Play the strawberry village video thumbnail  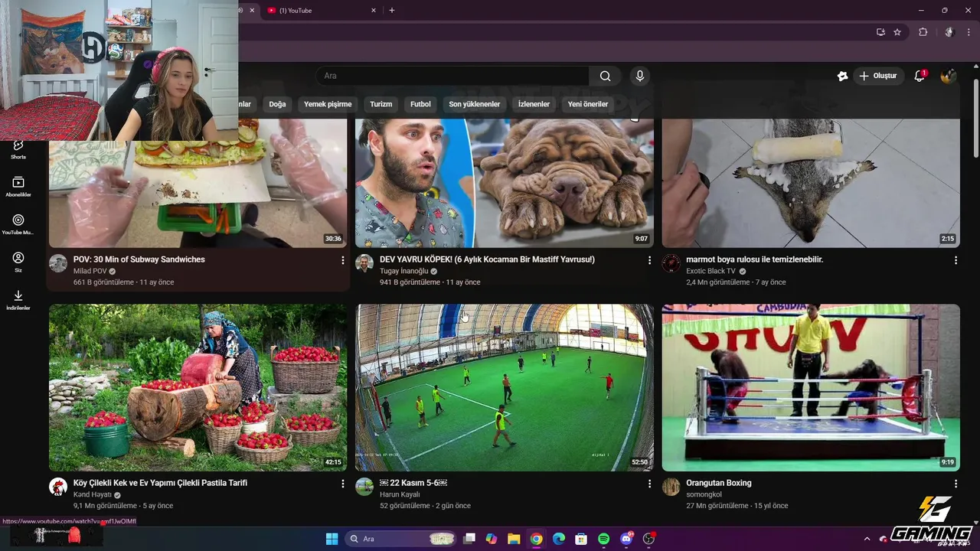198,387
